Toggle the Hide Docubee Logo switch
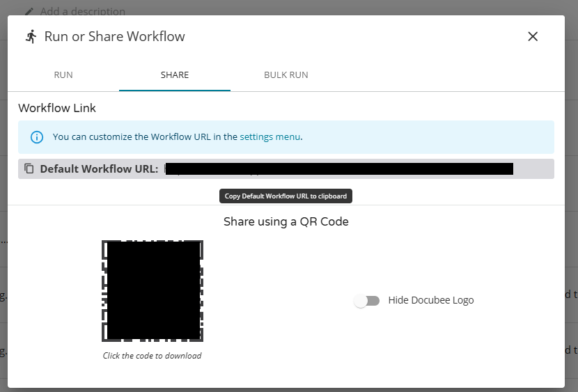Image resolution: width=578 pixels, height=392 pixels. pos(366,301)
